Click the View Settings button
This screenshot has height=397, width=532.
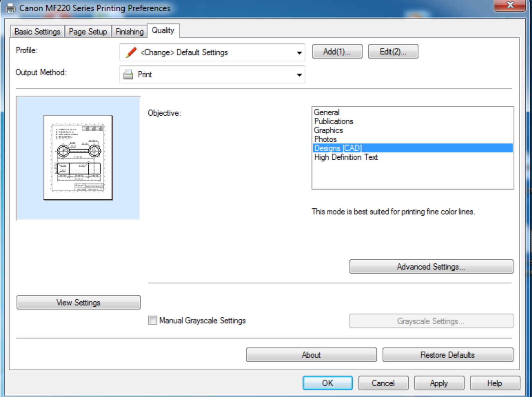click(x=78, y=302)
